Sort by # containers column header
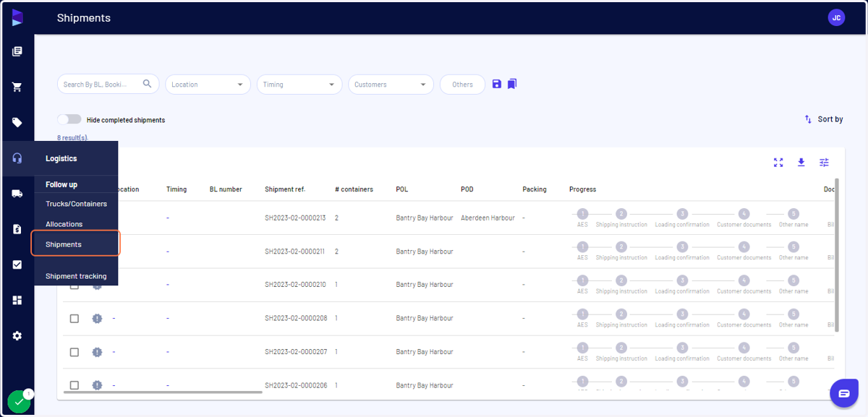The width and height of the screenshot is (868, 417). point(354,189)
